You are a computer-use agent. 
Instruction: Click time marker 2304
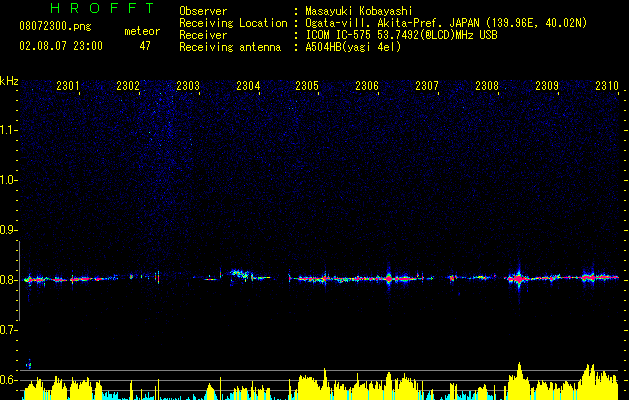248,86
